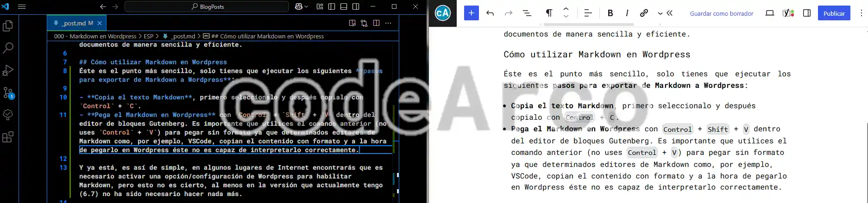
Task: Undo the last change in WordPress
Action: [x=490, y=13]
